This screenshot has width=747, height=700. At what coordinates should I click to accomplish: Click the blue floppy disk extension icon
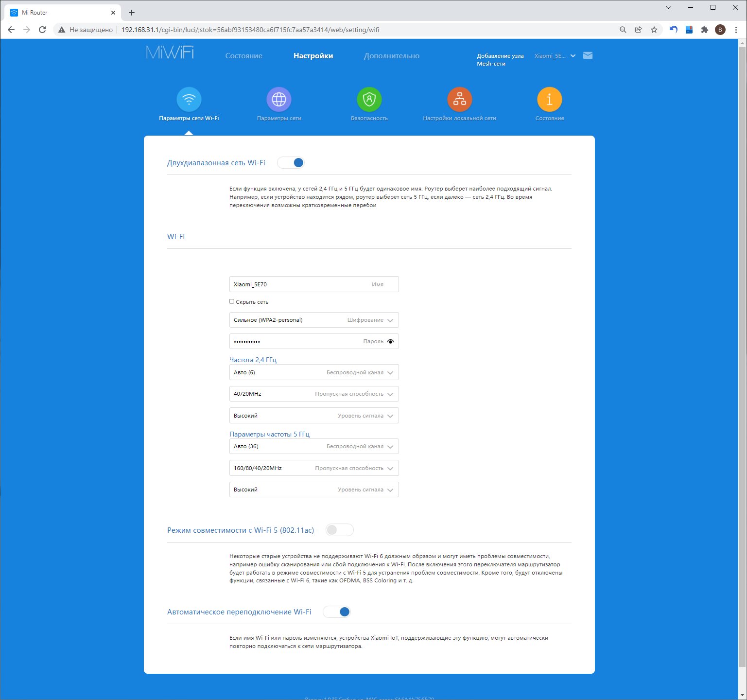click(x=689, y=30)
